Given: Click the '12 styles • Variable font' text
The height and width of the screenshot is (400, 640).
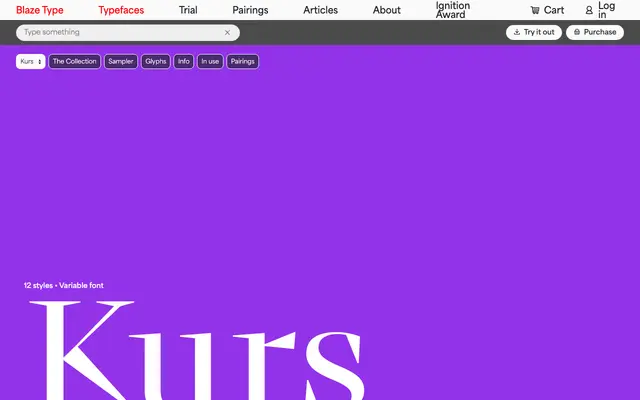Looking at the screenshot, I should coord(64,286).
